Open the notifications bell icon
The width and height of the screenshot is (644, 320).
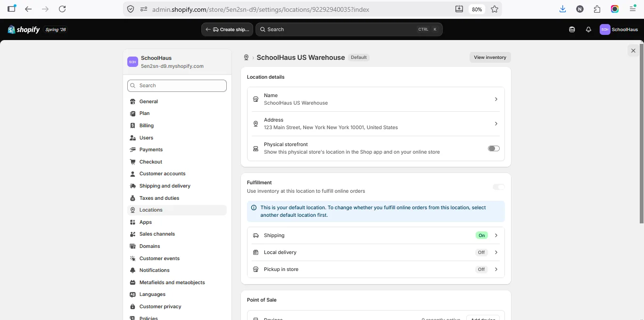[x=588, y=29]
